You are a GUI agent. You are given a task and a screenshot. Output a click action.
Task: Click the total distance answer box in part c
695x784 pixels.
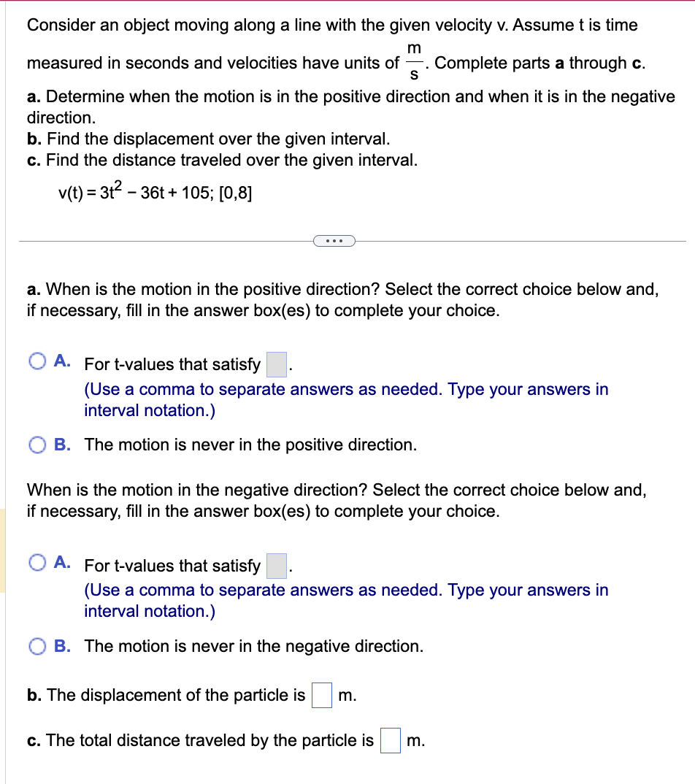[x=390, y=740]
